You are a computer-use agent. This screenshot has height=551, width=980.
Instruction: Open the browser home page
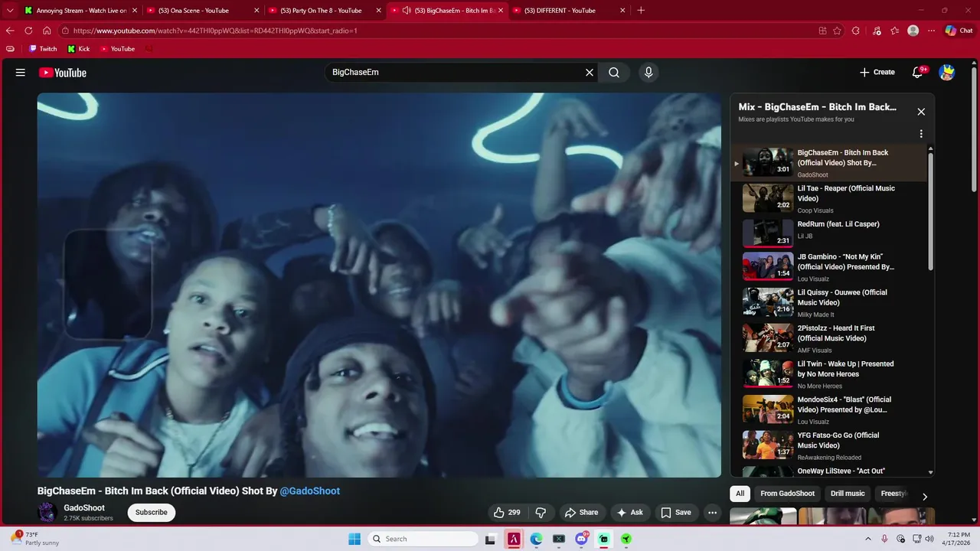pos(47,31)
